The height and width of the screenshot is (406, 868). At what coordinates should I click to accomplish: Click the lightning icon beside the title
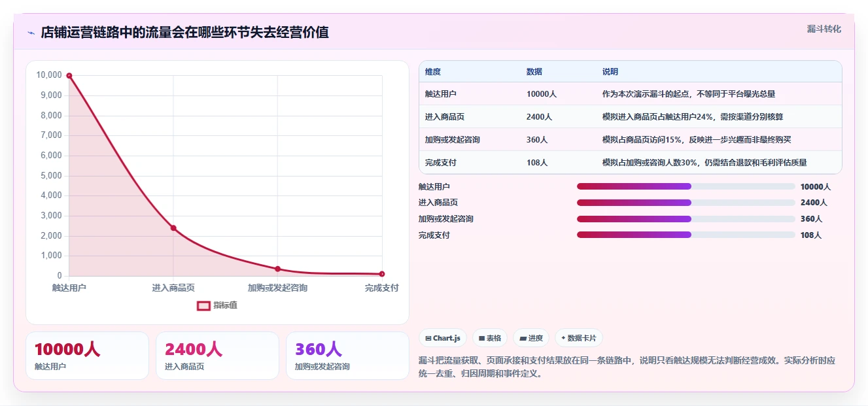[x=31, y=33]
